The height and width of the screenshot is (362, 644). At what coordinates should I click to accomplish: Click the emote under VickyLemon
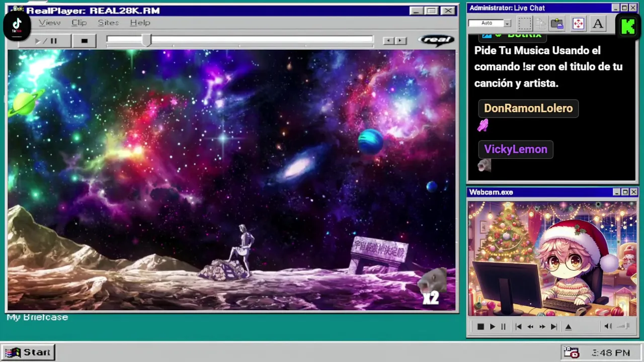(x=484, y=165)
